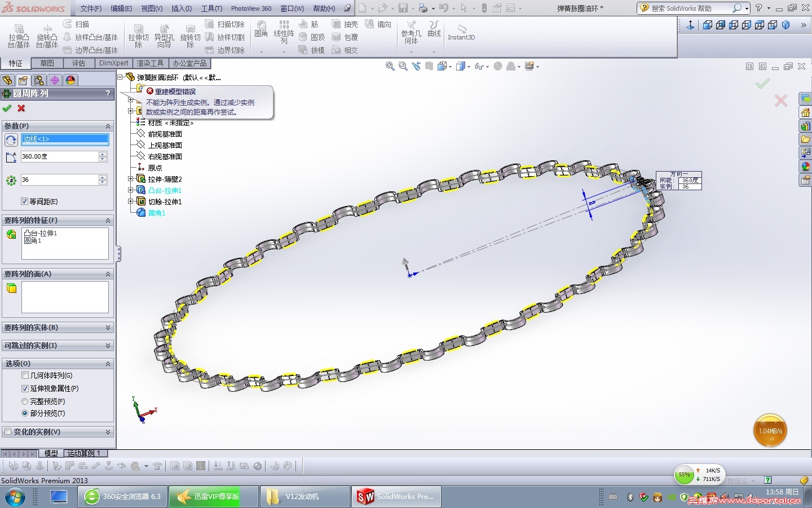Switch to the DimXpert tab
Image resolution: width=812 pixels, height=508 pixels.
(x=114, y=63)
